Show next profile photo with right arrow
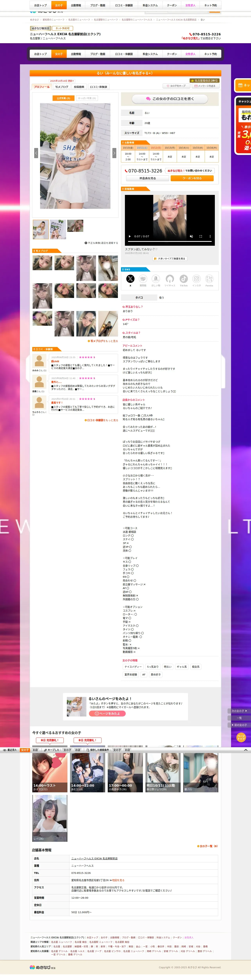 click(114, 152)
